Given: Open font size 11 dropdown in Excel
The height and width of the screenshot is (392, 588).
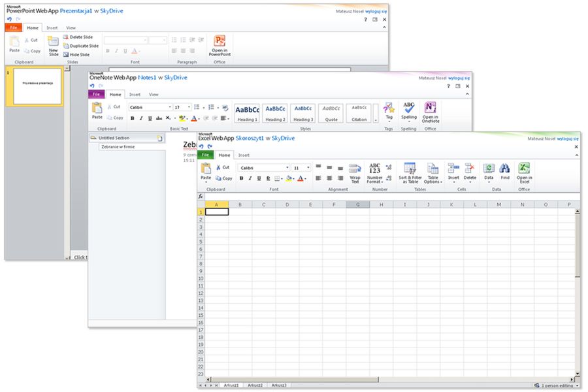Looking at the screenshot, I should 308,168.
